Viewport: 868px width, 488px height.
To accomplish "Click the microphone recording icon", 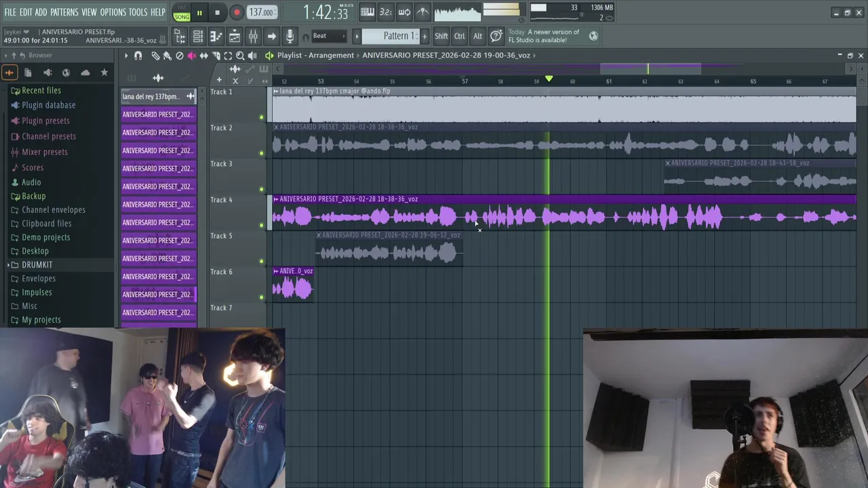I will coord(290,36).
